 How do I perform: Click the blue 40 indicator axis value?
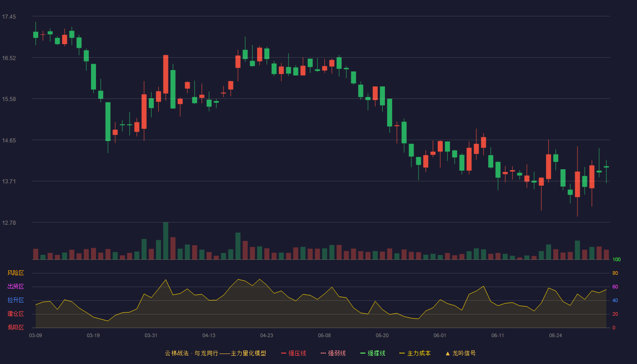tap(615, 300)
